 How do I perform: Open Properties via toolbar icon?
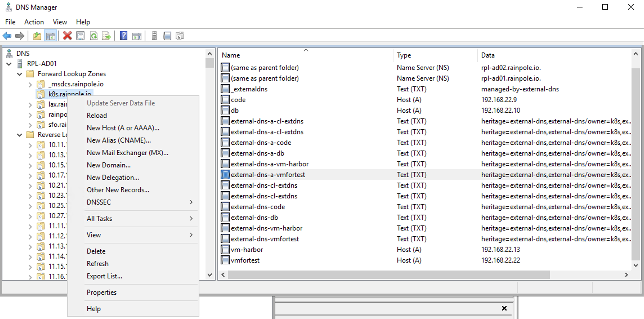[x=80, y=36]
